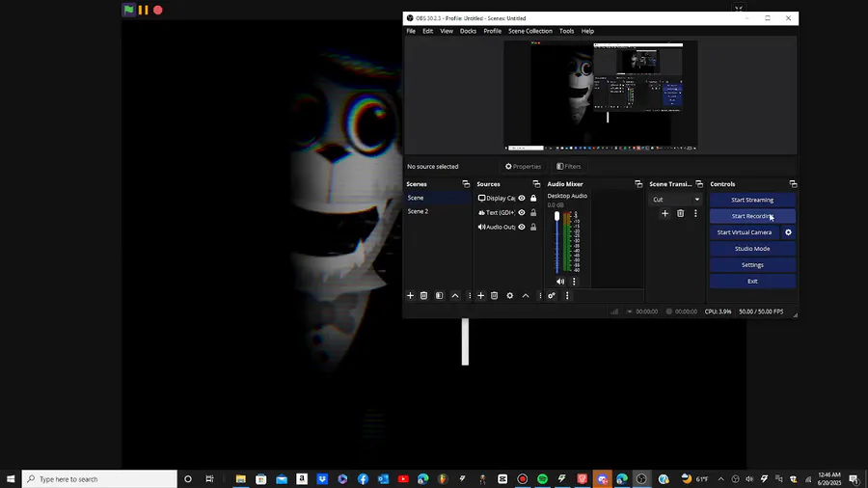Viewport: 868px width, 488px height.
Task: Click Start Virtual Camera button
Action: [x=745, y=232]
